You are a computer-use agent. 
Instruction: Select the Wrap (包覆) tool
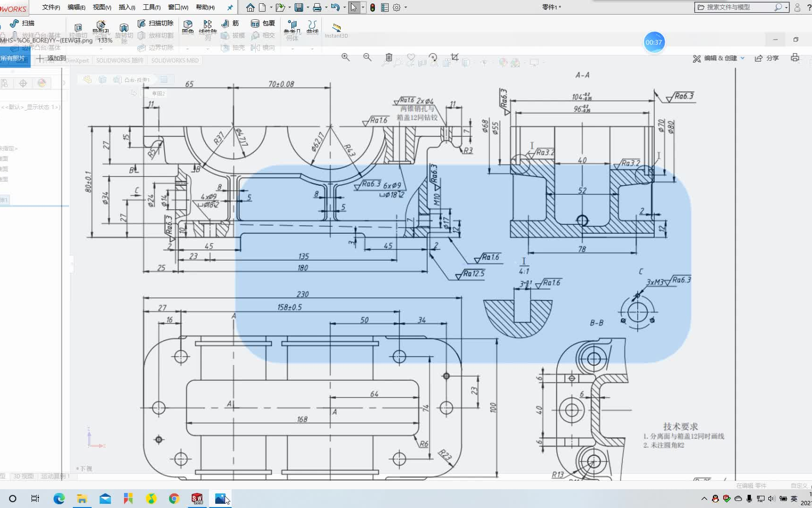[x=263, y=23]
